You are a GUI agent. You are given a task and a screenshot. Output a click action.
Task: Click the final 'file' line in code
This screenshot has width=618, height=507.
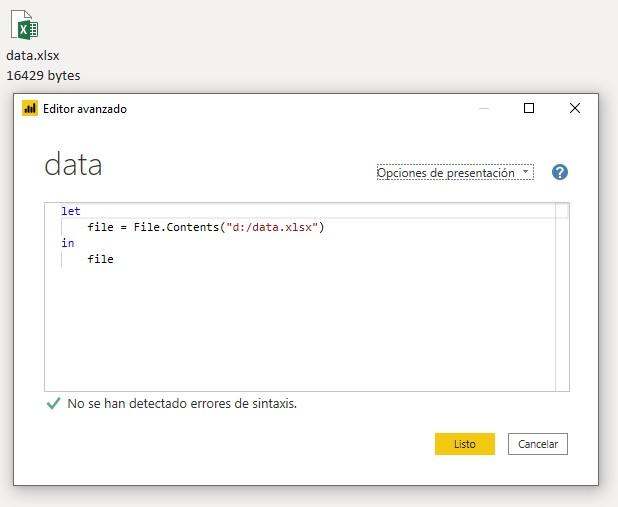(x=100, y=259)
